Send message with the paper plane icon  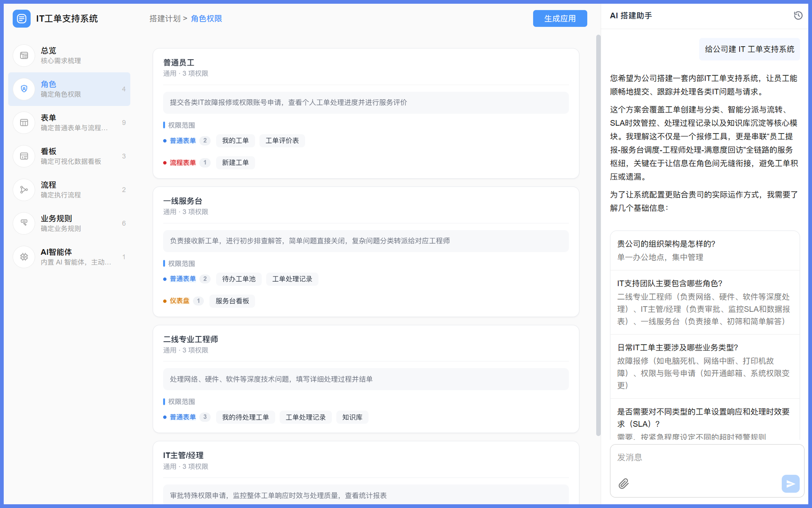coord(791,483)
